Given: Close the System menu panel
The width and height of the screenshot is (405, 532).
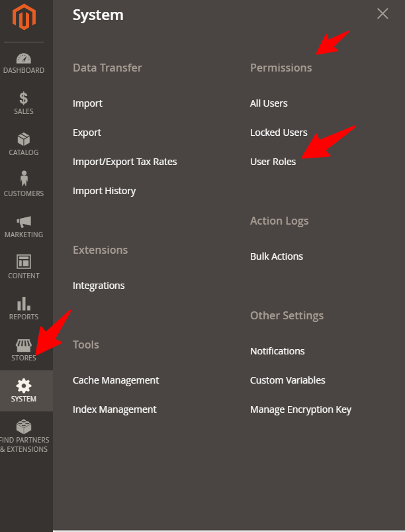Looking at the screenshot, I should [382, 14].
